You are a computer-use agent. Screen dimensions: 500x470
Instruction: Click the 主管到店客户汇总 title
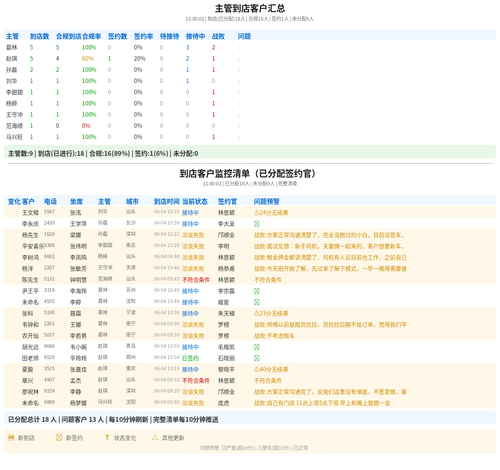click(250, 8)
